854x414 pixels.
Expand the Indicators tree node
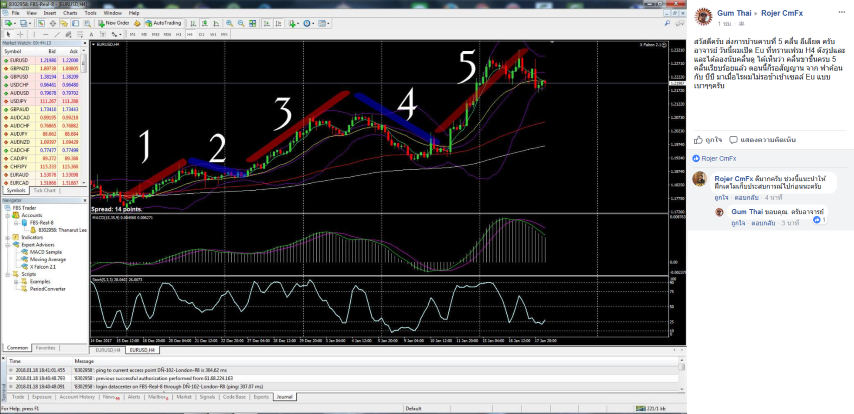(x=7, y=238)
